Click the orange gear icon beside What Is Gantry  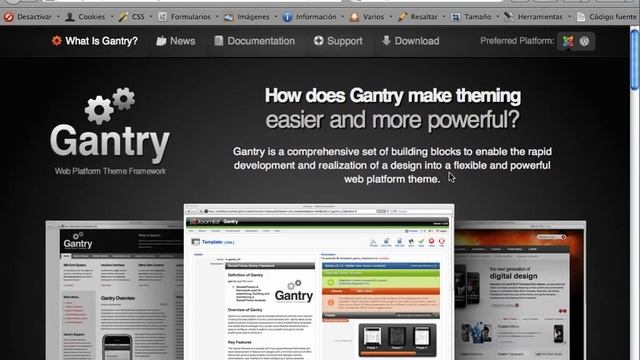click(57, 41)
